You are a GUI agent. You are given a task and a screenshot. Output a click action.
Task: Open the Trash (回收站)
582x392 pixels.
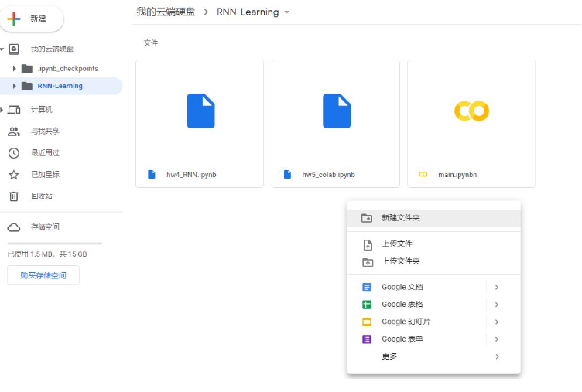(42, 196)
